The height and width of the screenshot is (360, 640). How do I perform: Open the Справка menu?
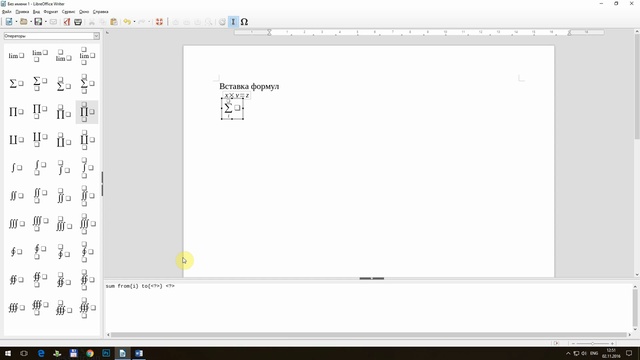pyautogui.click(x=100, y=12)
